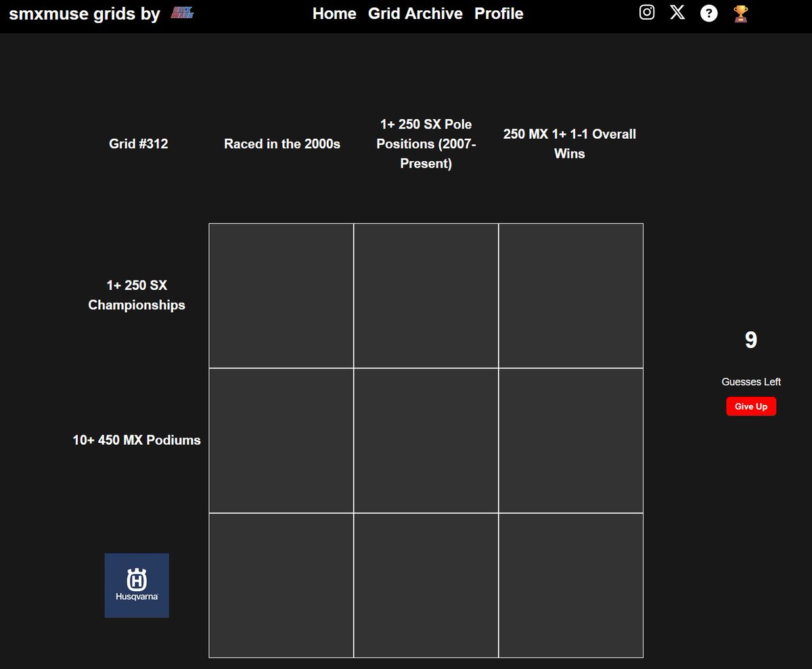812x669 pixels.
Task: Open the Grid Archive page
Action: tap(415, 14)
